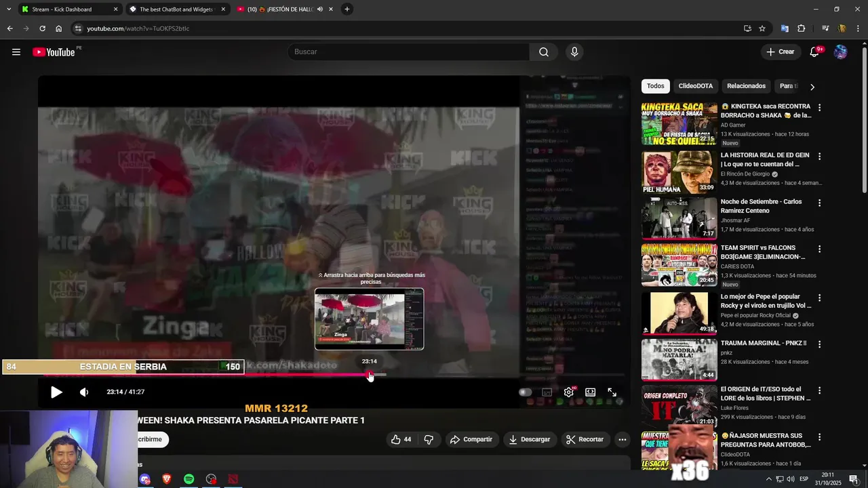Like the video
The width and height of the screenshot is (868, 488).
click(401, 439)
